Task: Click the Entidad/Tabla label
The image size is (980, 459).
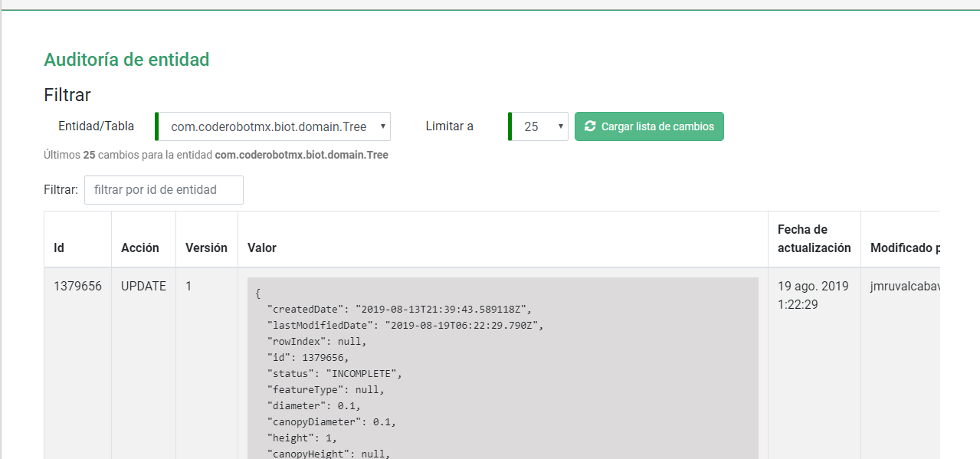Action: (96, 126)
